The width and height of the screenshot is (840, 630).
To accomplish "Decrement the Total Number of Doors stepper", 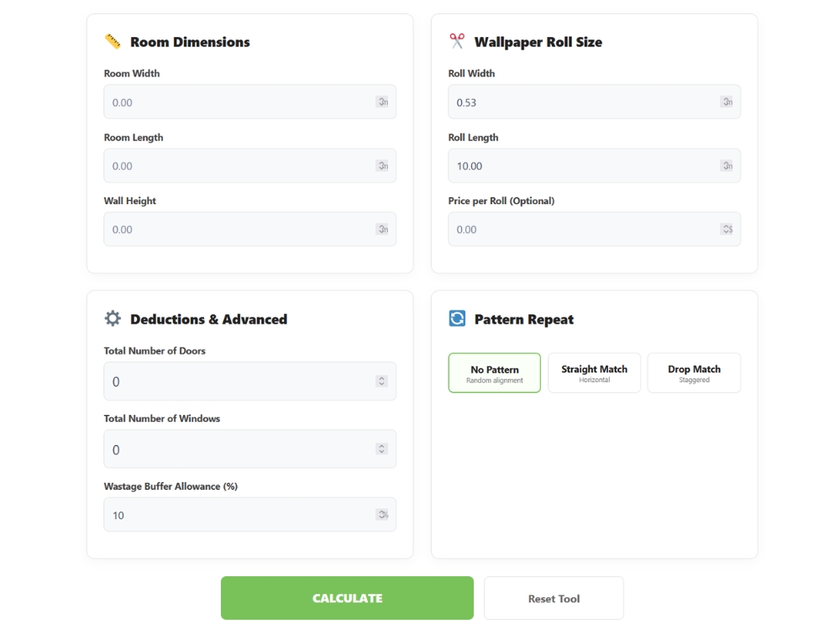I will pos(383,385).
